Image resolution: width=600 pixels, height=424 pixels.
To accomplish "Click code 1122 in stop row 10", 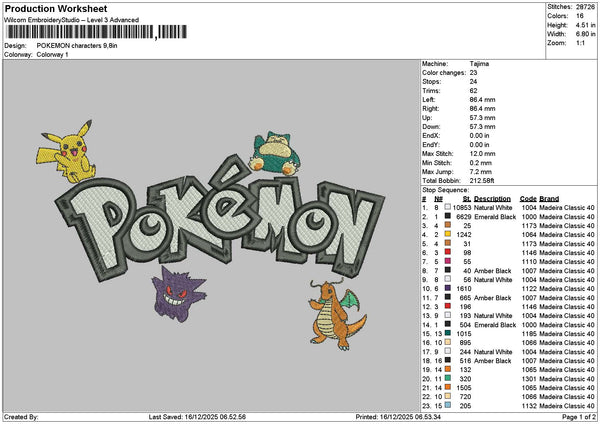I will coord(529,289).
